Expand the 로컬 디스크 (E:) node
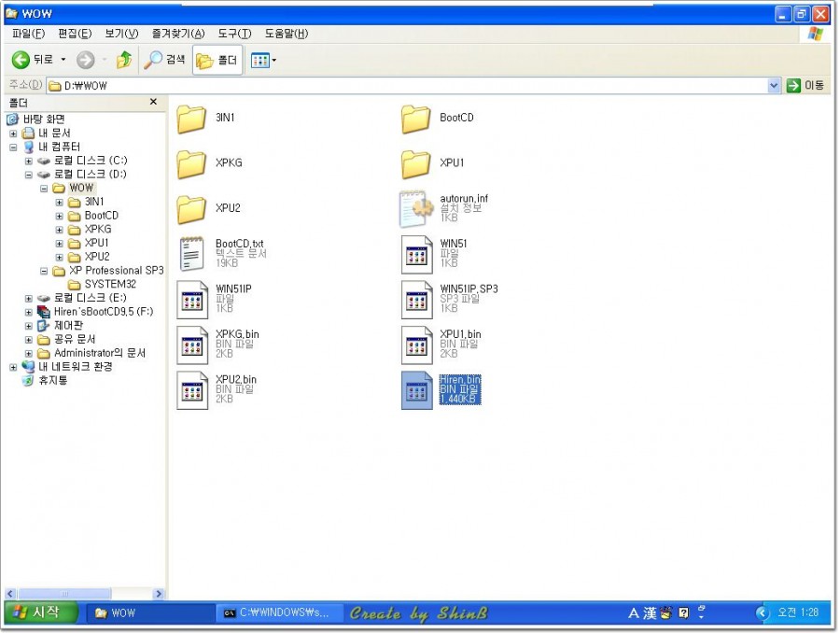 click(29, 299)
